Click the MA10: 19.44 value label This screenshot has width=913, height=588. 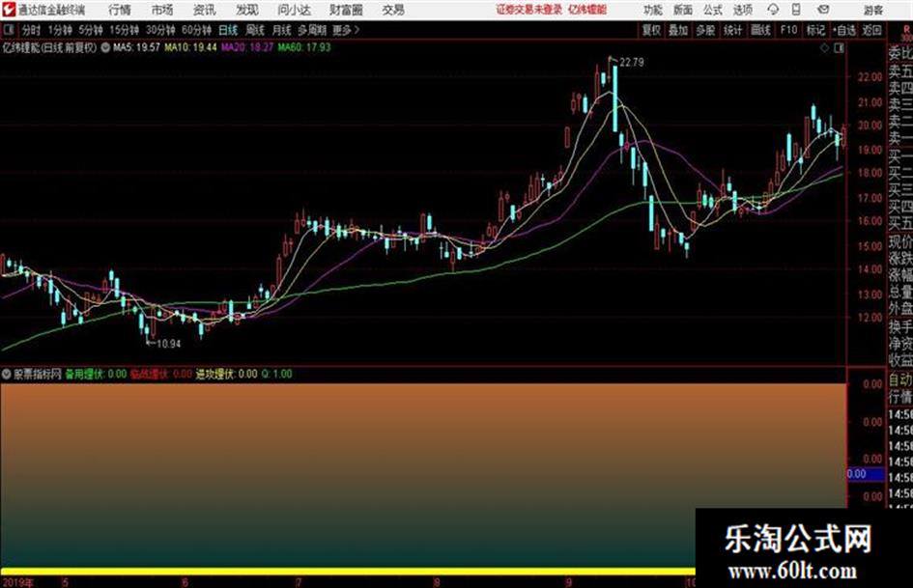coord(190,47)
